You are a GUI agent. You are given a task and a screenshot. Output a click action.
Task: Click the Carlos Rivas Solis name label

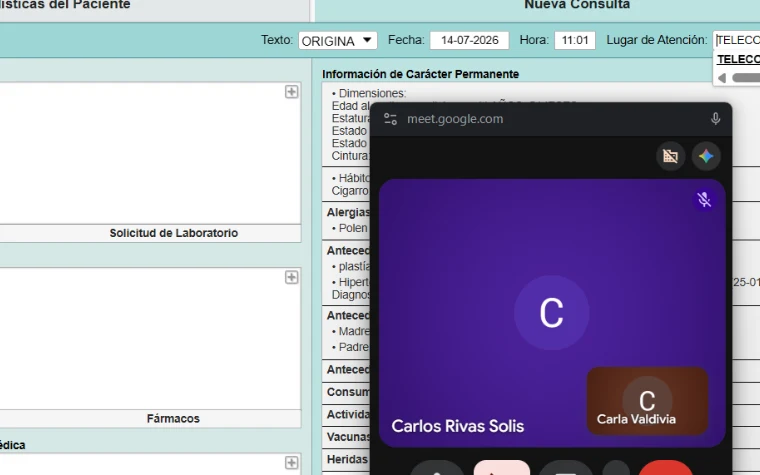[458, 426]
